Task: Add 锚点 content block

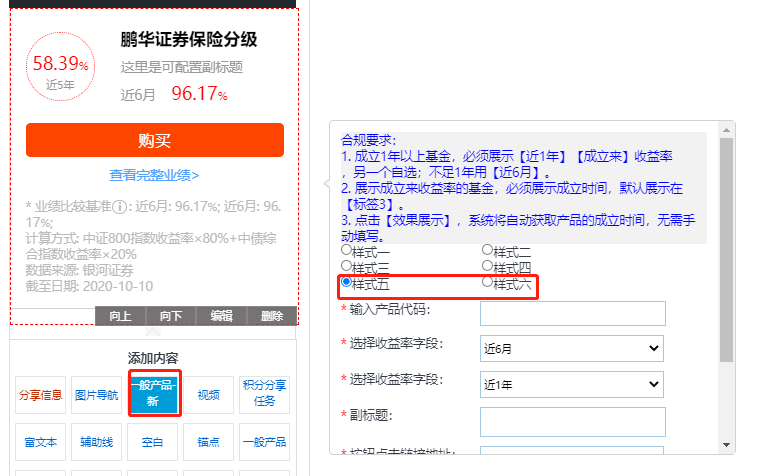Action: [x=209, y=442]
